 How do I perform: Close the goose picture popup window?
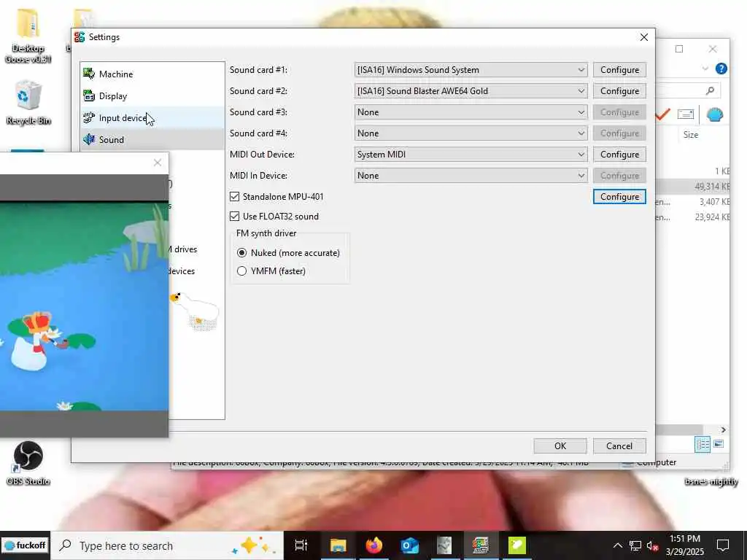point(158,163)
